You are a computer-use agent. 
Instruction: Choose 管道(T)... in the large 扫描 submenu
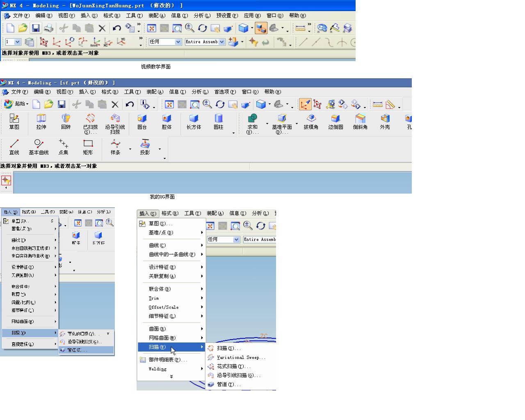(x=240, y=385)
